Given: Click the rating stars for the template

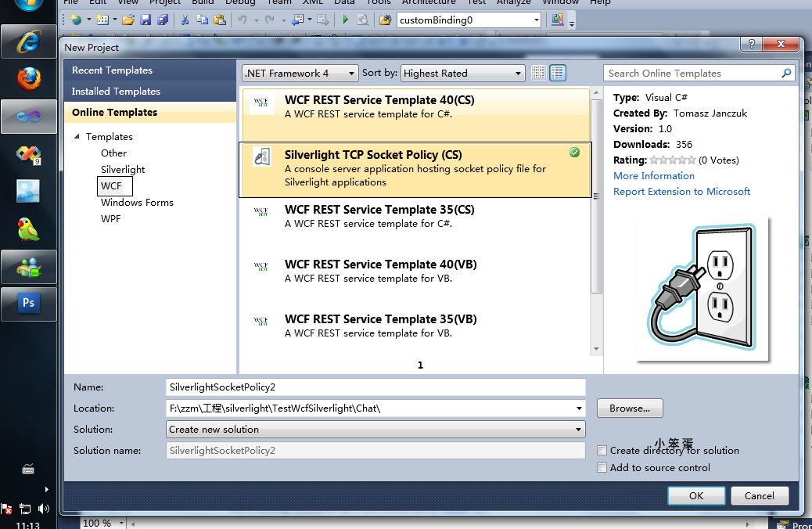Looking at the screenshot, I should [672, 160].
